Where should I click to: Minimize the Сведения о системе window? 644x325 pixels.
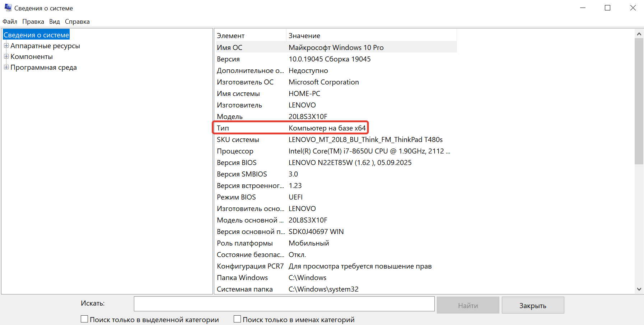coord(583,8)
